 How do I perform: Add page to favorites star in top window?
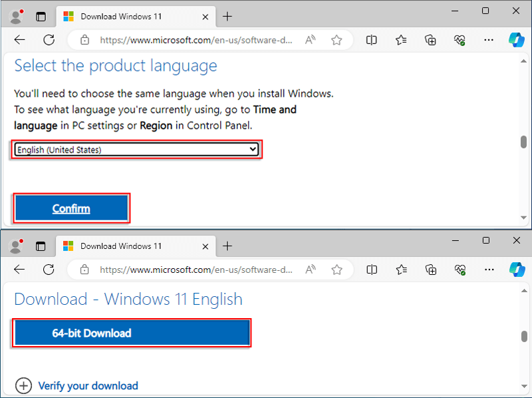[336, 40]
